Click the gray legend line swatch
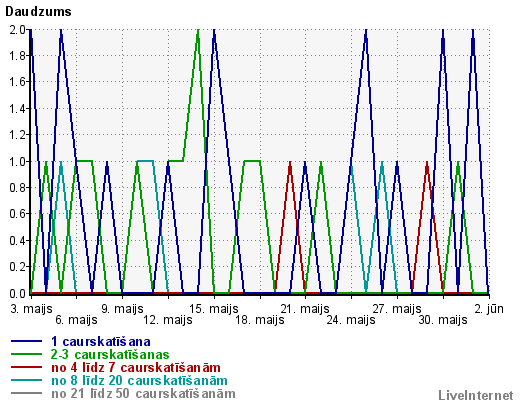The width and height of the screenshot is (520, 405). (x=27, y=393)
